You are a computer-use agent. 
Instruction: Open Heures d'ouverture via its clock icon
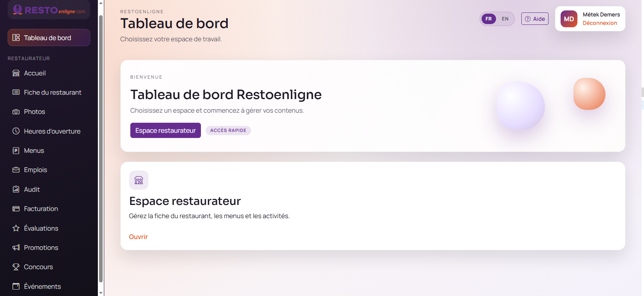coord(16,131)
